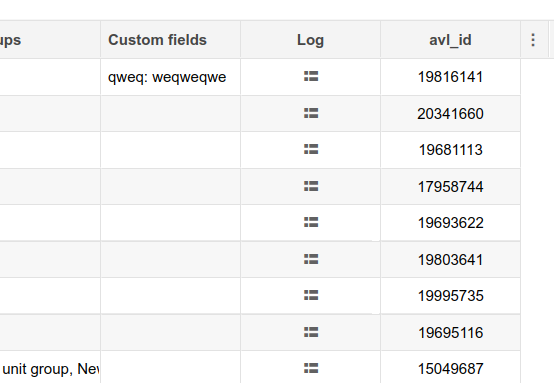Open log icon for avl_id 19693622

[311, 222]
